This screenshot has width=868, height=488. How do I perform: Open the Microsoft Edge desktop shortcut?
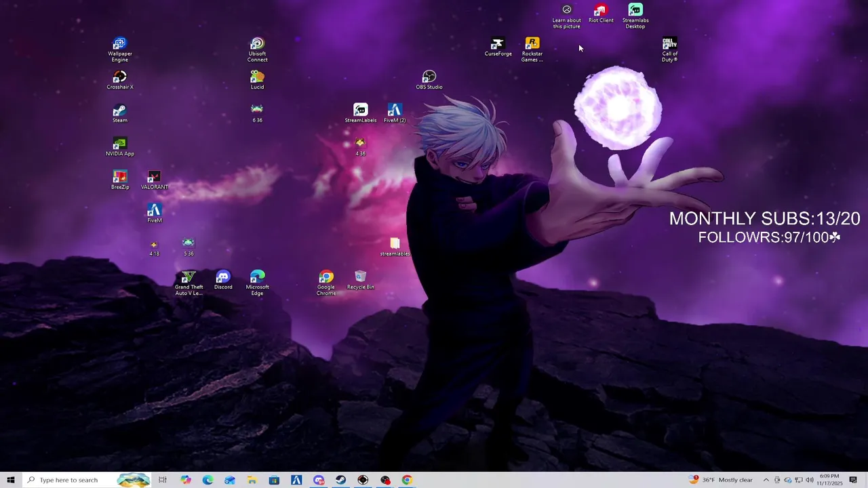coord(258,283)
